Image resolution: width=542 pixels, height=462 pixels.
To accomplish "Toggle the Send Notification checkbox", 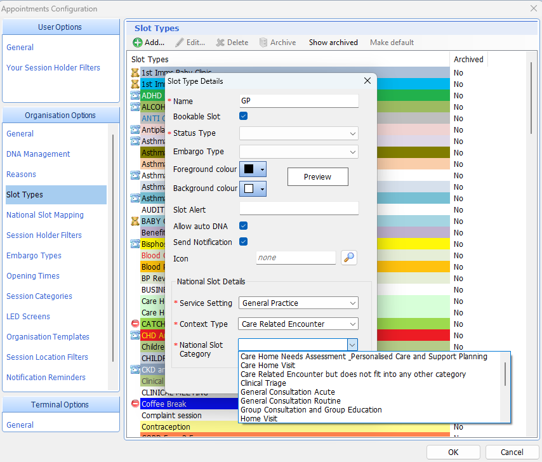I will [x=243, y=242].
